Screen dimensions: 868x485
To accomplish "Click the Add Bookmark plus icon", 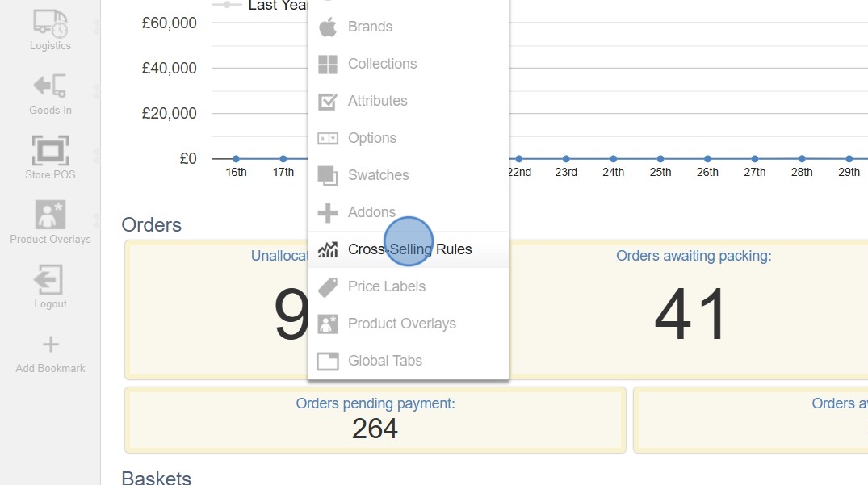I will coord(50,345).
